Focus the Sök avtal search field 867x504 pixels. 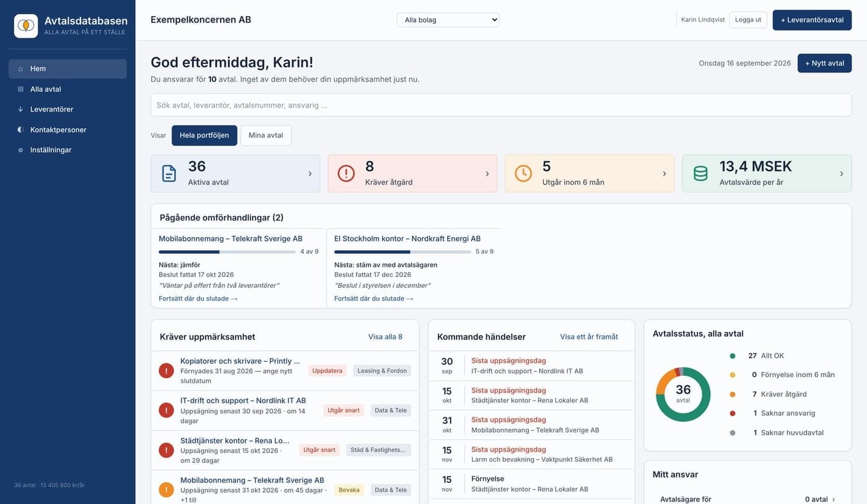(501, 105)
